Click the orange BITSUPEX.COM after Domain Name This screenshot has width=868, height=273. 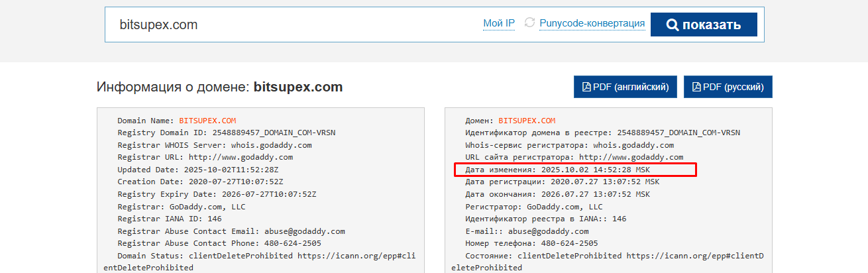pyautogui.click(x=207, y=121)
